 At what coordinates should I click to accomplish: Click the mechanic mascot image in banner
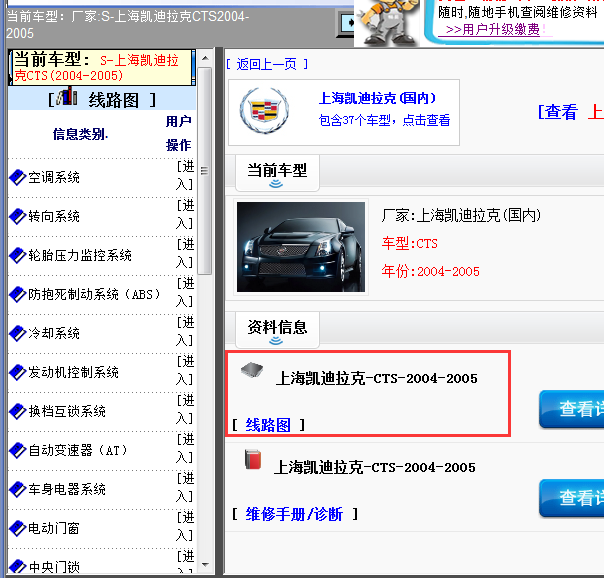coord(387,22)
